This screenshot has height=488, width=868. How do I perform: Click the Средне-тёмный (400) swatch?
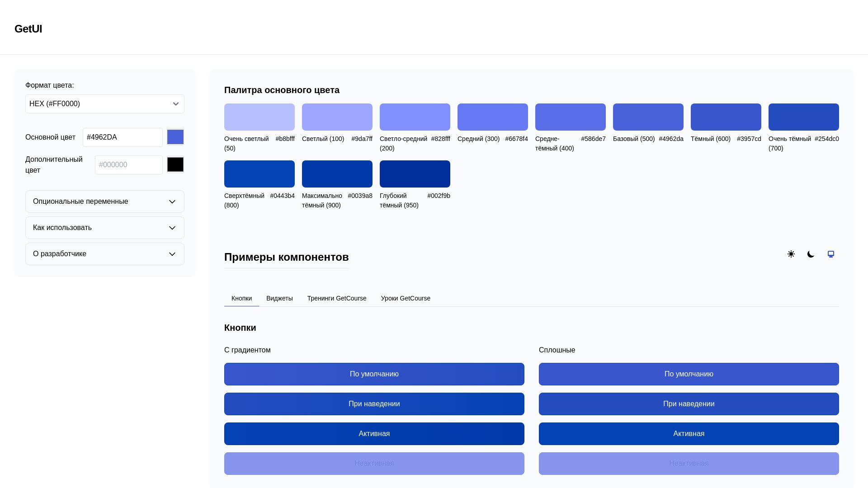click(x=571, y=117)
